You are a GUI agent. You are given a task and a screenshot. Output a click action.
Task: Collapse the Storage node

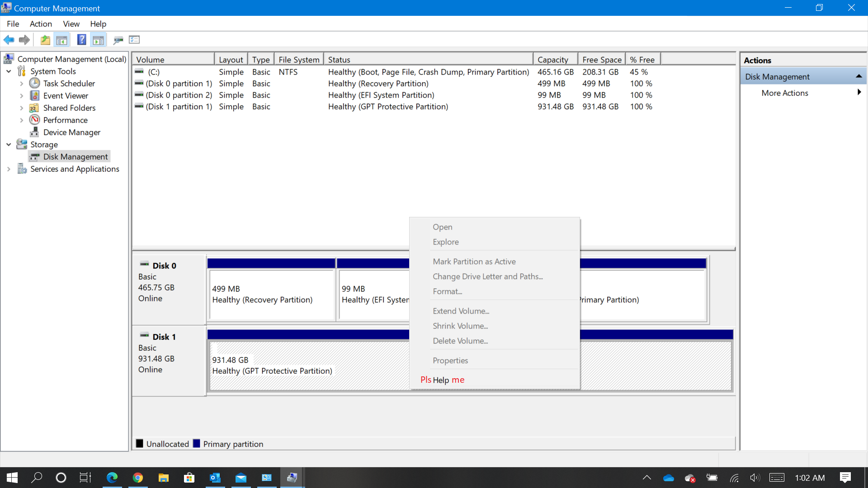pyautogui.click(x=9, y=144)
